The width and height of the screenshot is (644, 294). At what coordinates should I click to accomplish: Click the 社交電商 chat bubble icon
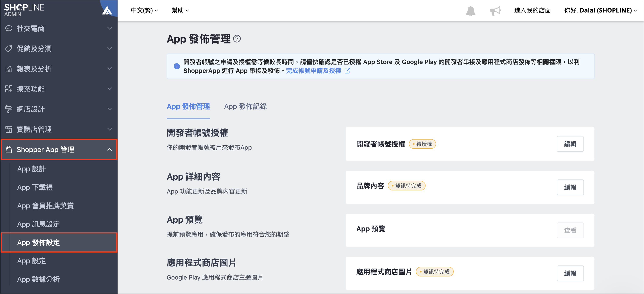(9, 28)
